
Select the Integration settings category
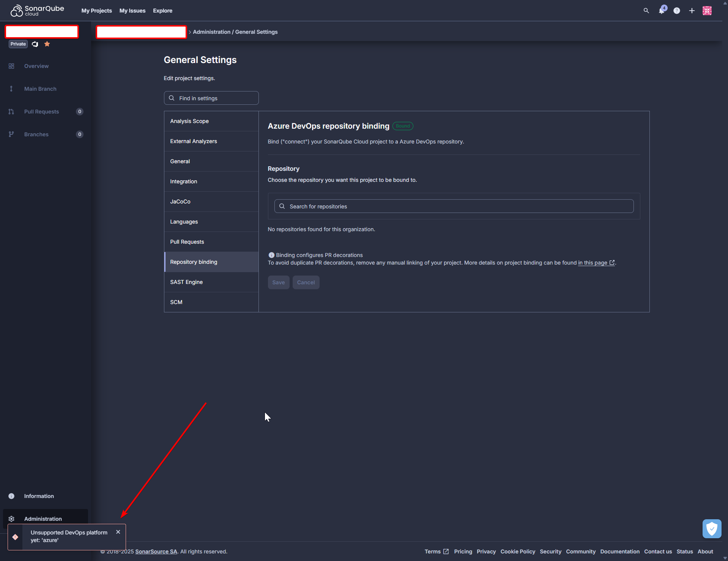(x=211, y=181)
